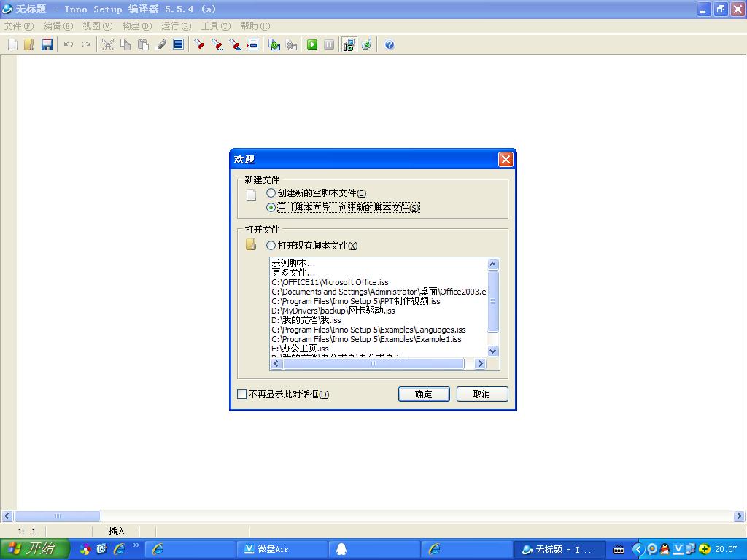Expand hidden tray icons arrow
747x560 pixels.
coord(638,549)
